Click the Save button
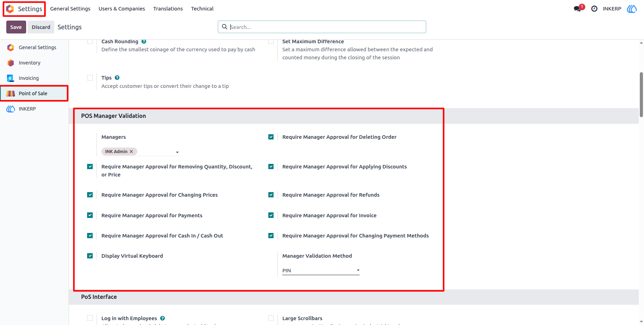Viewport: 644px width, 325px height. point(16,27)
